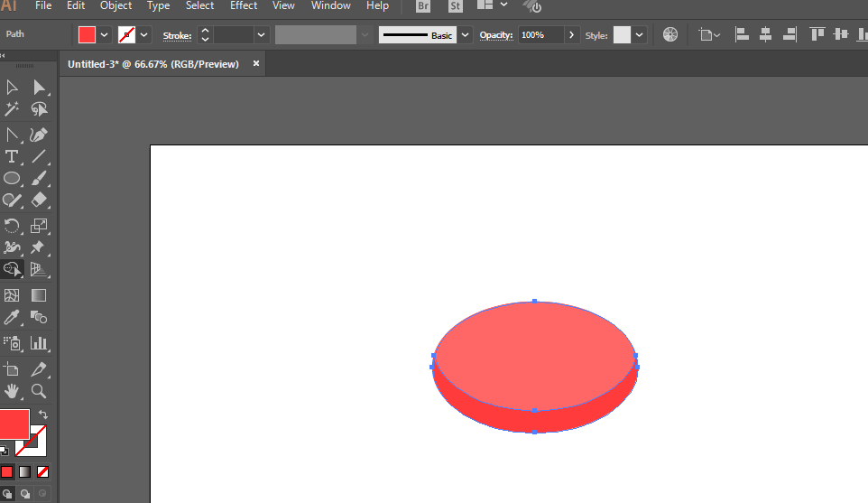This screenshot has width=868, height=503.
Task: Open the Window menu
Action: (x=330, y=5)
